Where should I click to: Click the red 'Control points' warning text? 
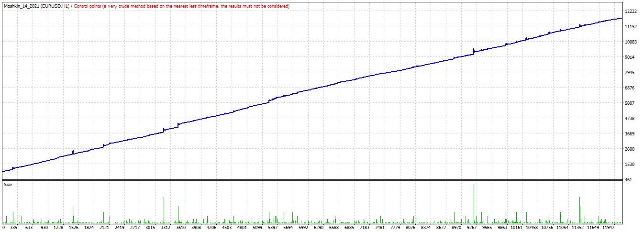[x=181, y=6]
